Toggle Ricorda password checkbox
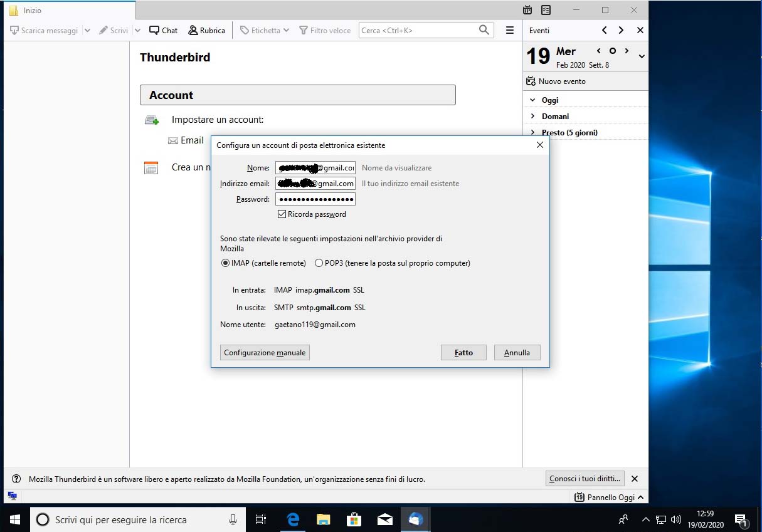Screen dimensions: 762x532 click(282, 214)
